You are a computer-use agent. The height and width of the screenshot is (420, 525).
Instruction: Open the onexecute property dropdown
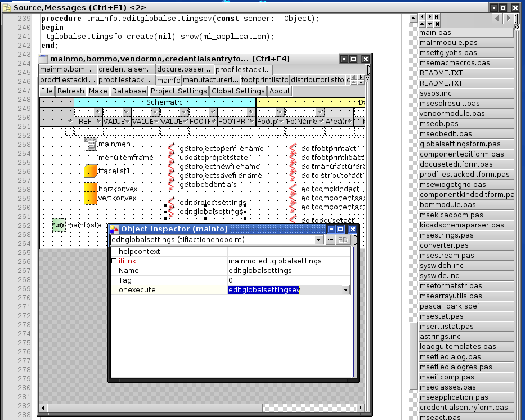point(345,290)
